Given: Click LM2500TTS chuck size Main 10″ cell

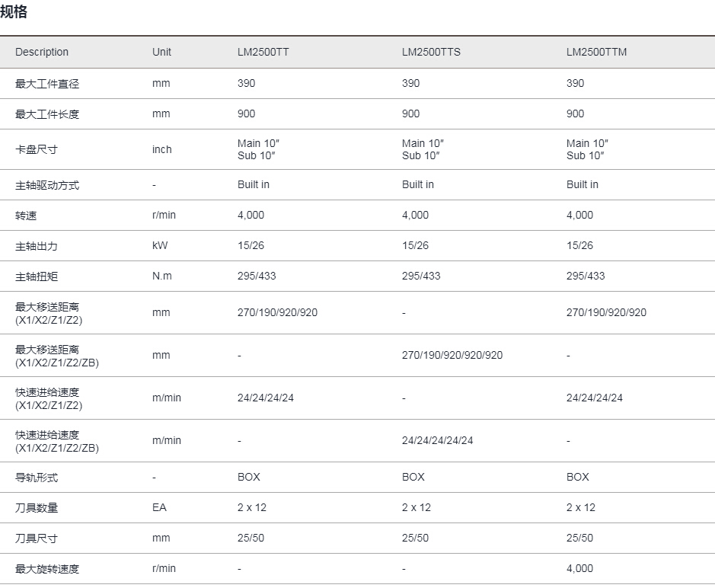Looking at the screenshot, I should [x=423, y=149].
